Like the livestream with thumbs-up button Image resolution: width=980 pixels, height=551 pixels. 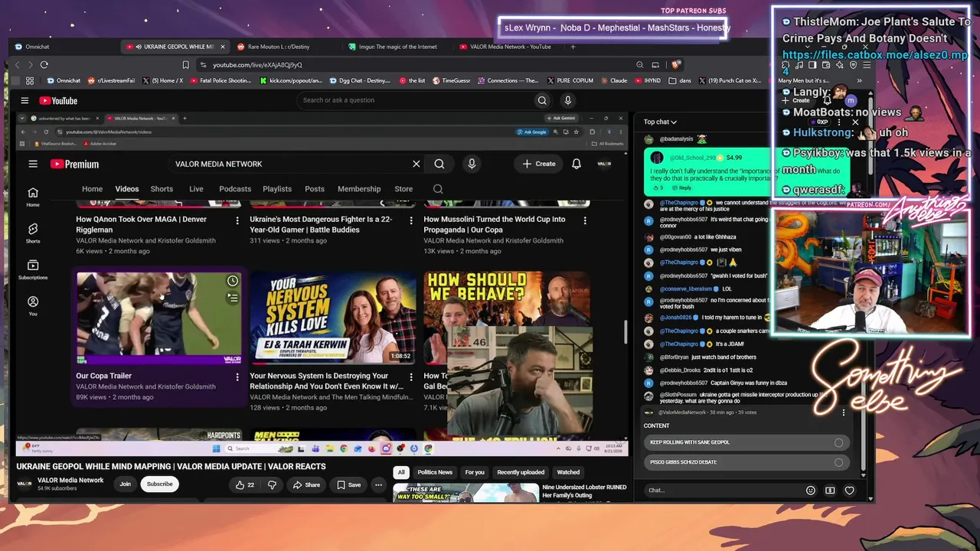pos(245,484)
